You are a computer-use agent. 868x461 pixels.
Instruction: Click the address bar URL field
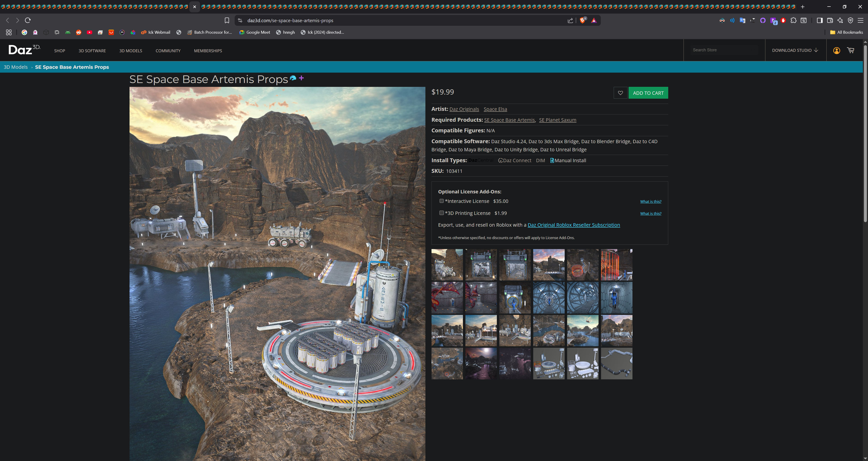click(x=404, y=21)
